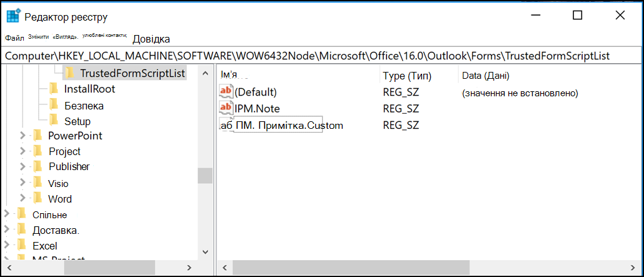Image resolution: width=644 pixels, height=277 pixels.
Task: Click the tree pane scroll up arrow
Action: pyautogui.click(x=205, y=73)
